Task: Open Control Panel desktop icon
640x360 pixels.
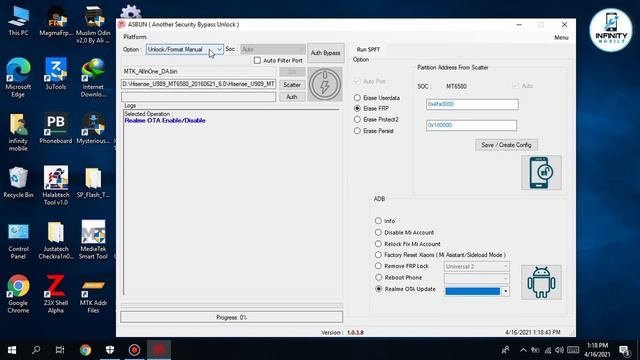Action: (18, 241)
